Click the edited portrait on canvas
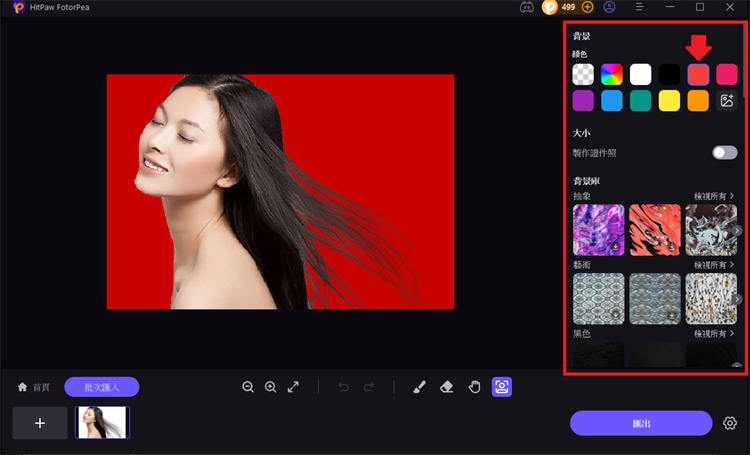The height and width of the screenshot is (455, 750). pos(280,191)
